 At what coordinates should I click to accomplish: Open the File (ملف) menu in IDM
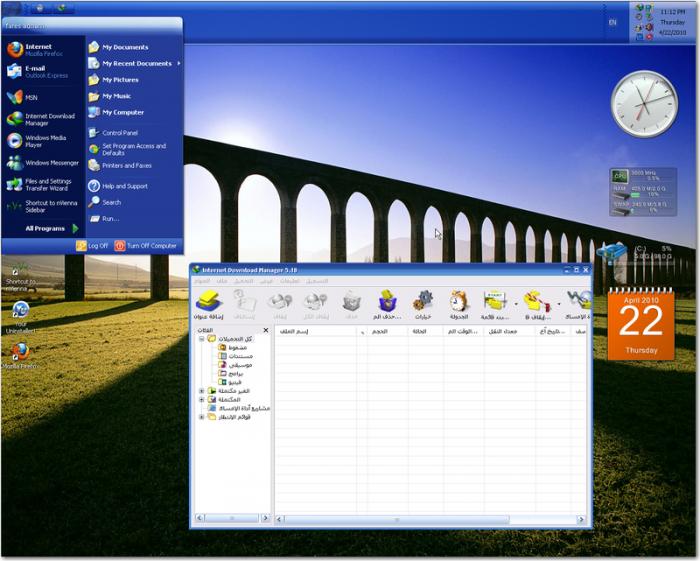pos(222,281)
